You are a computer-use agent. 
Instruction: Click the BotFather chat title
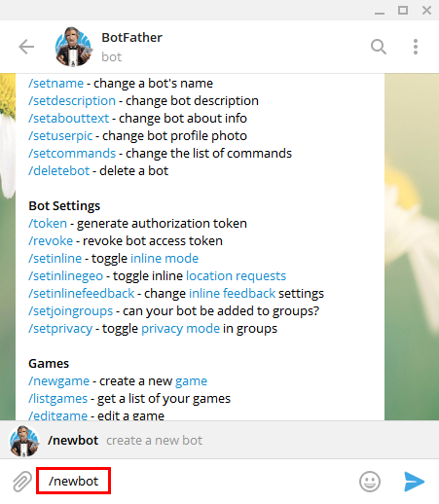[x=131, y=38]
